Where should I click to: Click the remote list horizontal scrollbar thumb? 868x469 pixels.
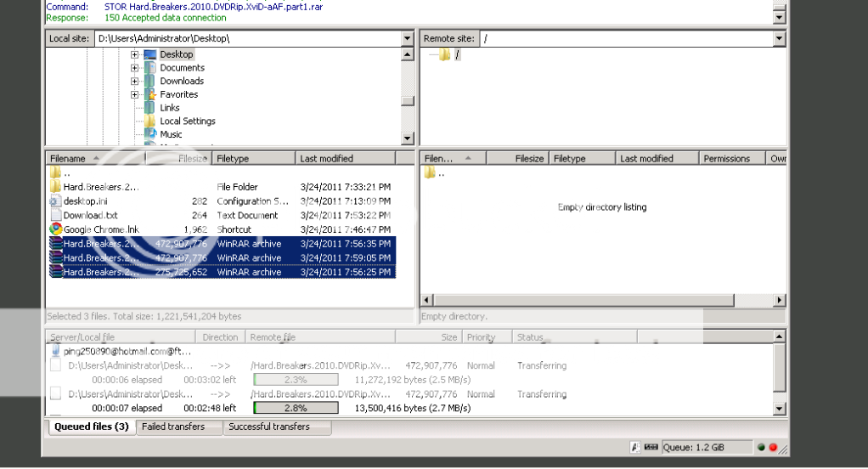click(x=583, y=300)
